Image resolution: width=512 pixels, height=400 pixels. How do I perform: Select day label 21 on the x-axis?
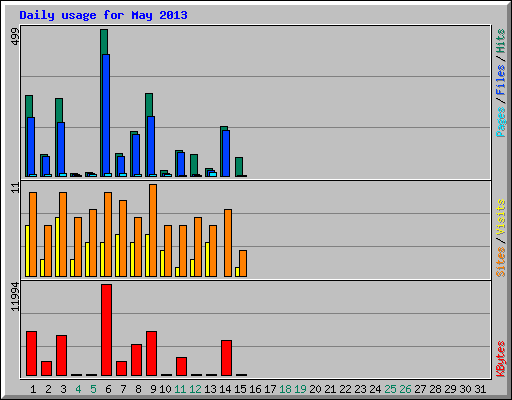click(330, 389)
